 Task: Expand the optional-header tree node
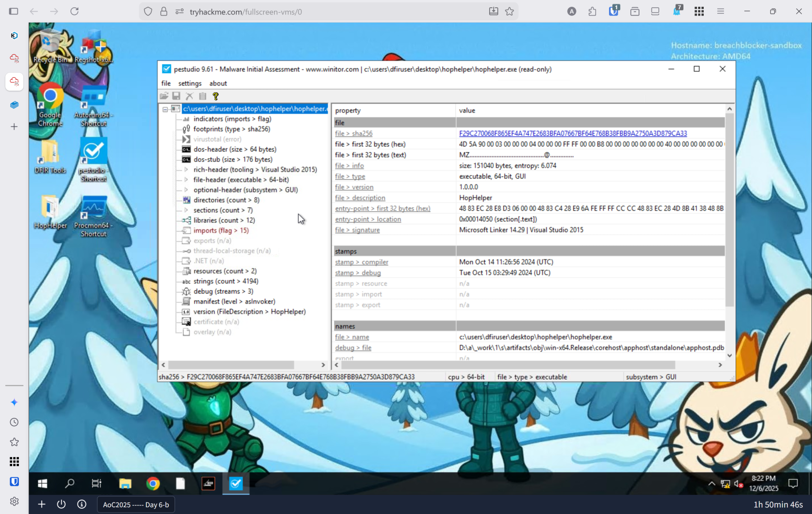pos(186,190)
